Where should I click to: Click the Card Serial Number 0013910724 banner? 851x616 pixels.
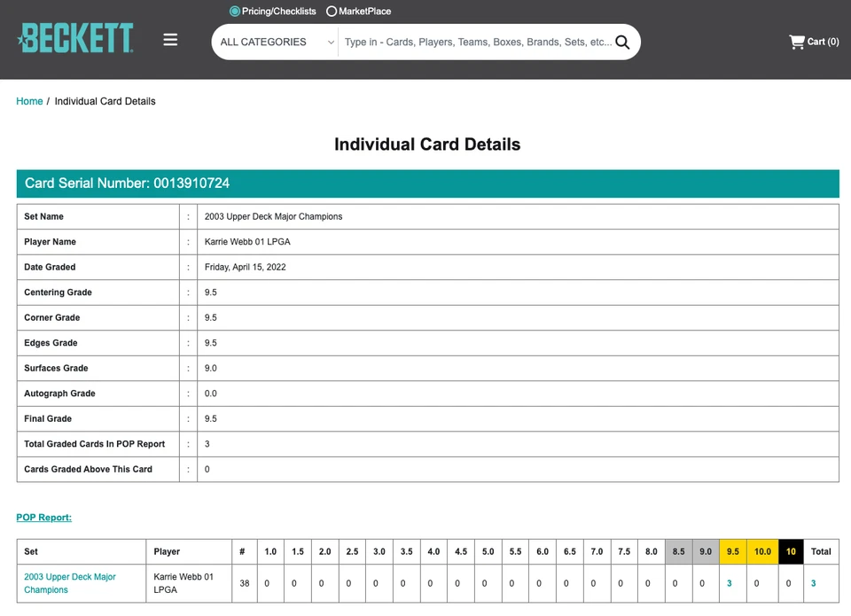click(x=427, y=183)
